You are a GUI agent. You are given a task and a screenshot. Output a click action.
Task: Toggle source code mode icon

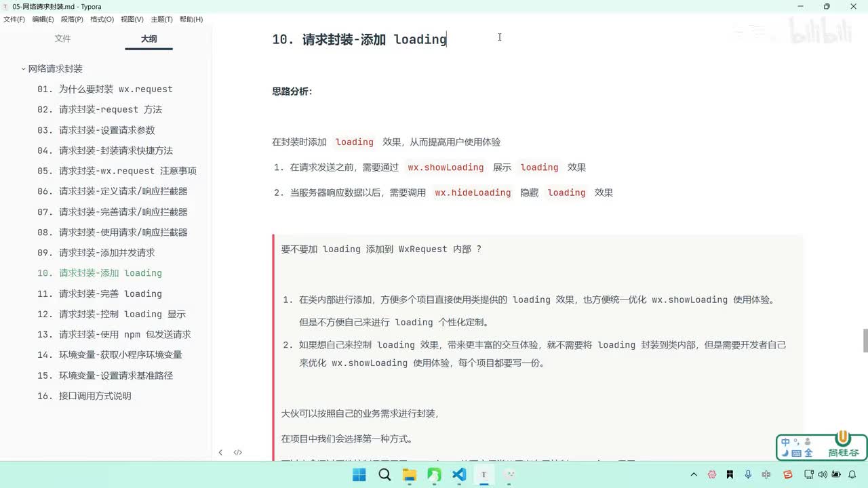click(x=237, y=453)
